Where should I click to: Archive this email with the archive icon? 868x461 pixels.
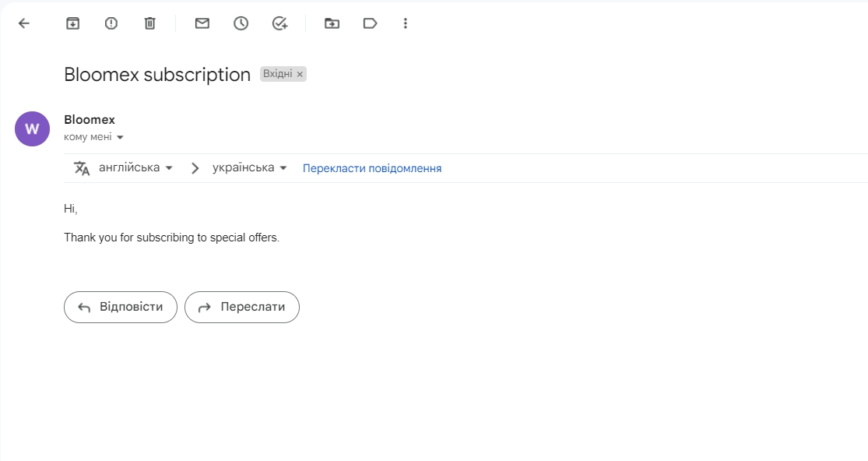click(x=72, y=23)
